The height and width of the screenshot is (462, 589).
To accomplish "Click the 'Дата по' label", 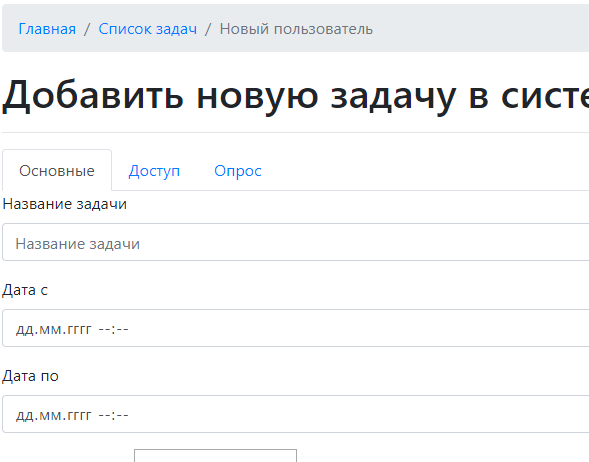I will pos(30,376).
